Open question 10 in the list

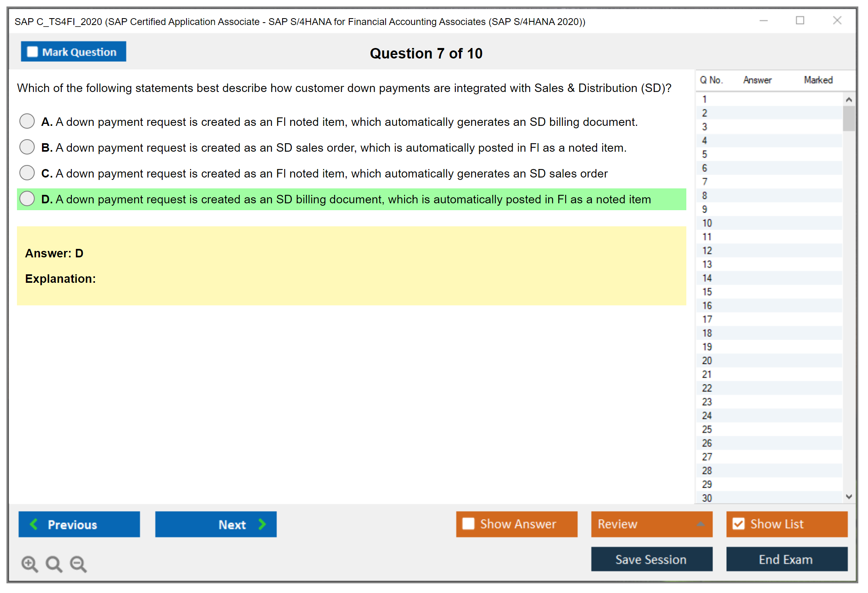tap(707, 223)
